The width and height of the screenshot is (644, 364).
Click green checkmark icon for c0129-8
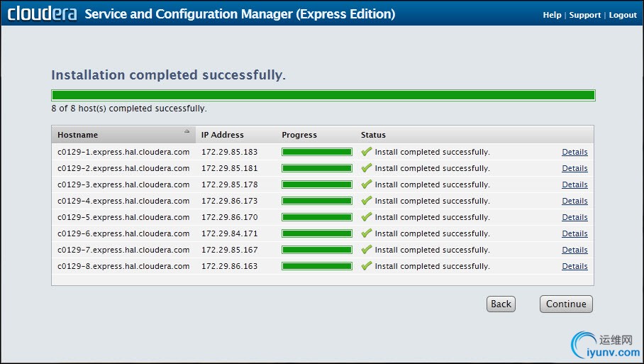[367, 266]
